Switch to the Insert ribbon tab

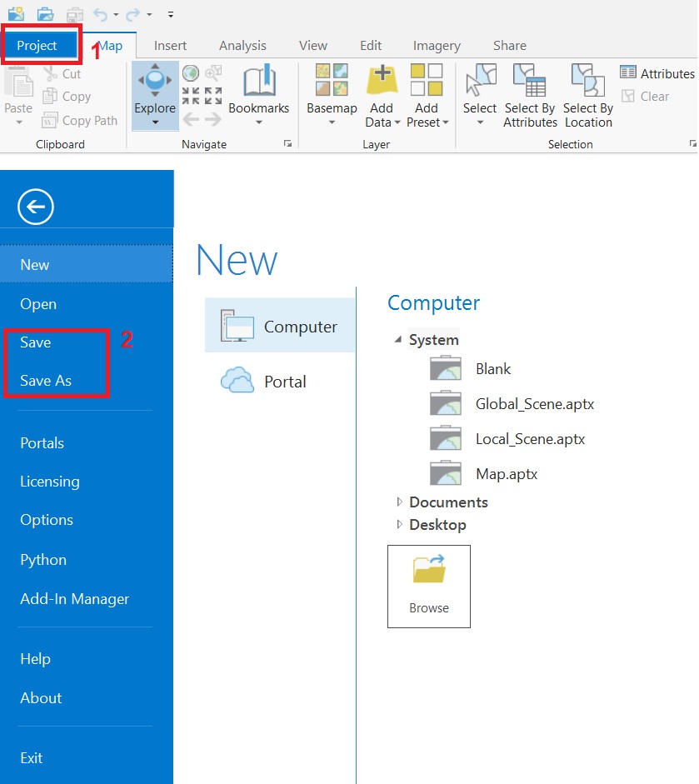[x=170, y=45]
